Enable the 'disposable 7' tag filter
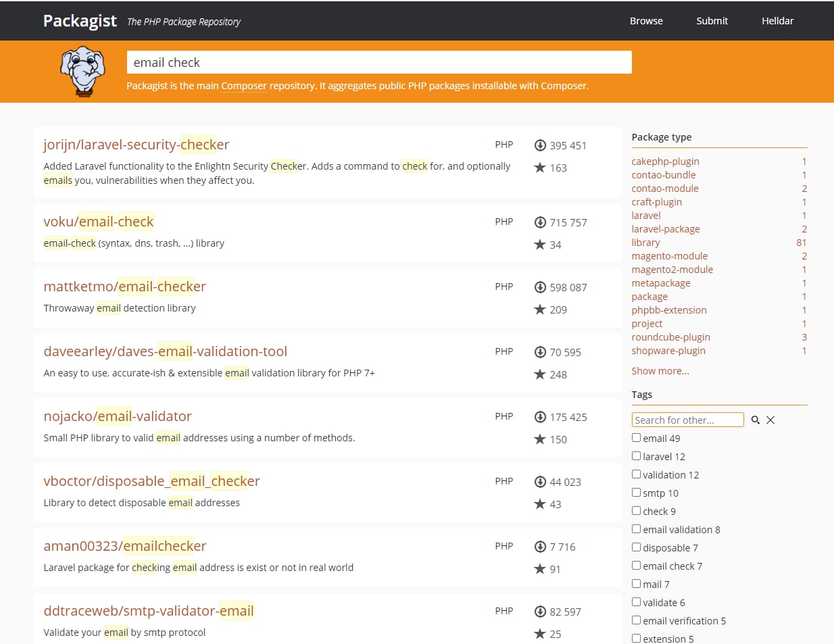This screenshot has width=834, height=644. click(x=636, y=547)
